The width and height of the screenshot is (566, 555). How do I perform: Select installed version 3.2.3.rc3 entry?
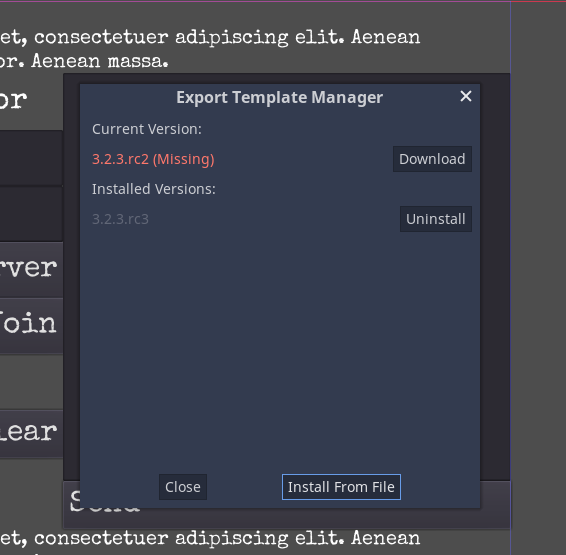pyautogui.click(x=120, y=219)
